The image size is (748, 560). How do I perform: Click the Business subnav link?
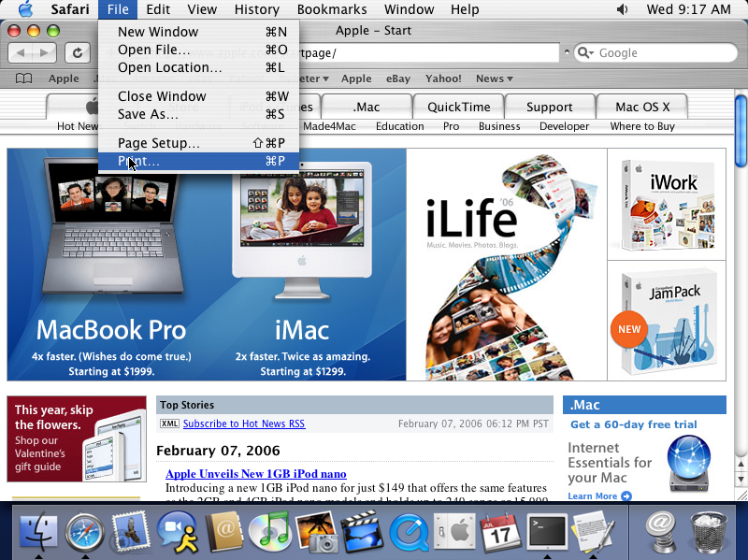tap(499, 126)
